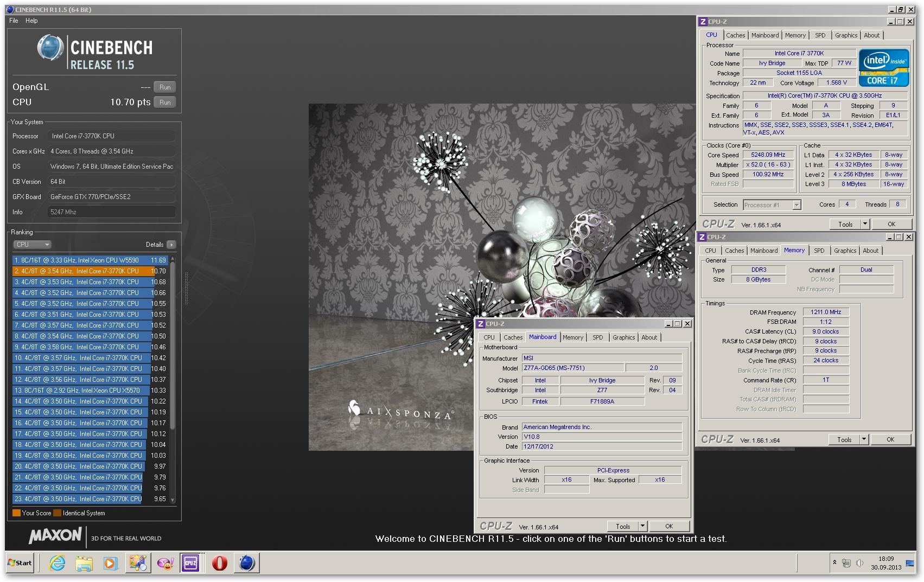Click the orange Your Score legend swatch
This screenshot has height=582, width=924.
click(x=16, y=513)
